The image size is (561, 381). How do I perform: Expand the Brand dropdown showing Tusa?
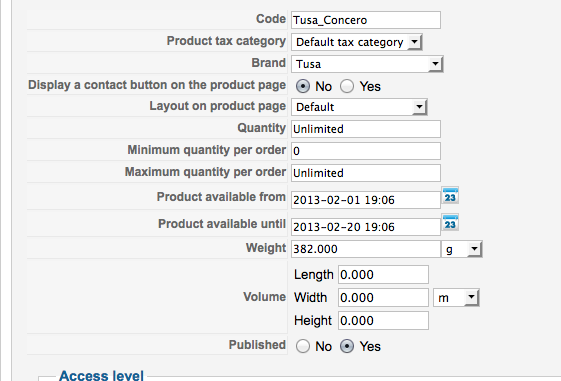click(x=367, y=64)
